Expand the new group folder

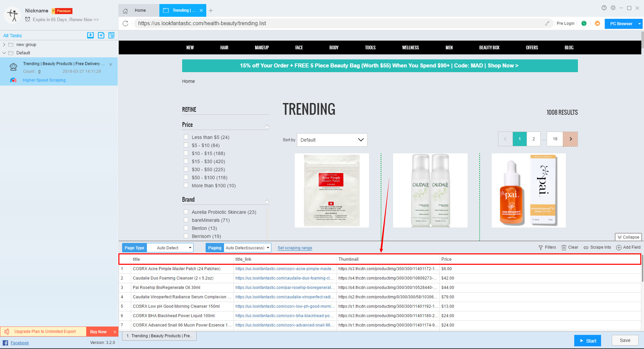tap(4, 45)
